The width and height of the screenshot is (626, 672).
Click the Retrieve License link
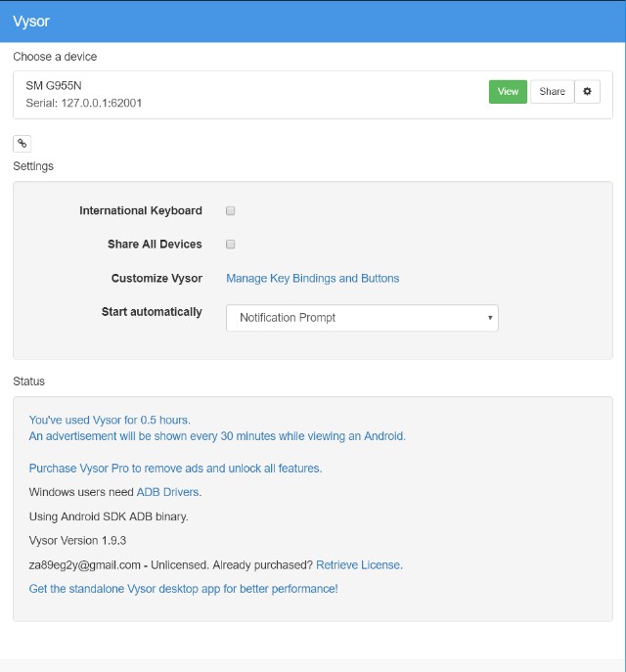(358, 564)
